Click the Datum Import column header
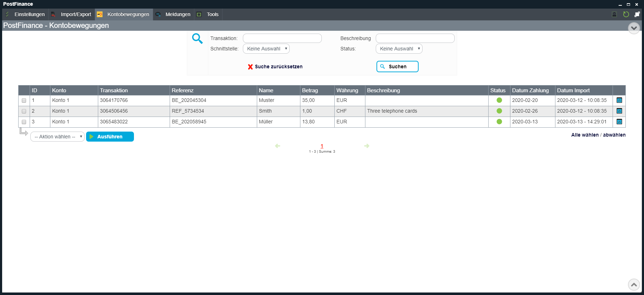 (x=584, y=90)
